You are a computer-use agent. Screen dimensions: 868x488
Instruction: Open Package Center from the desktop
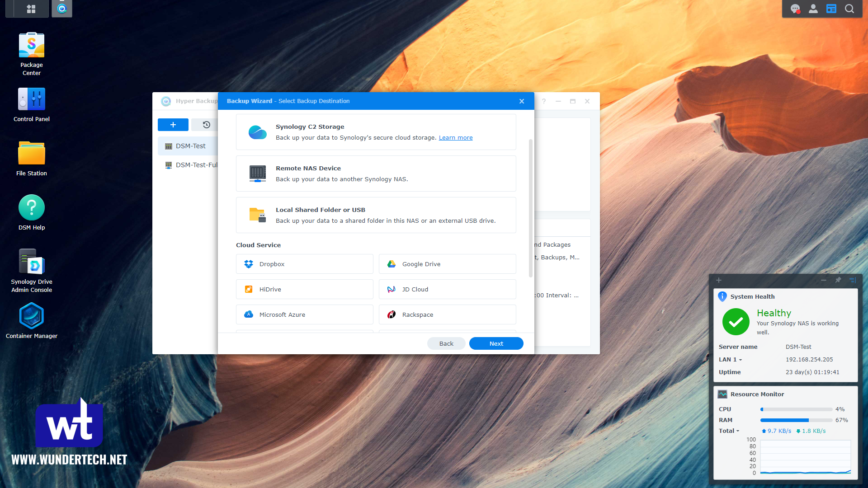click(31, 45)
